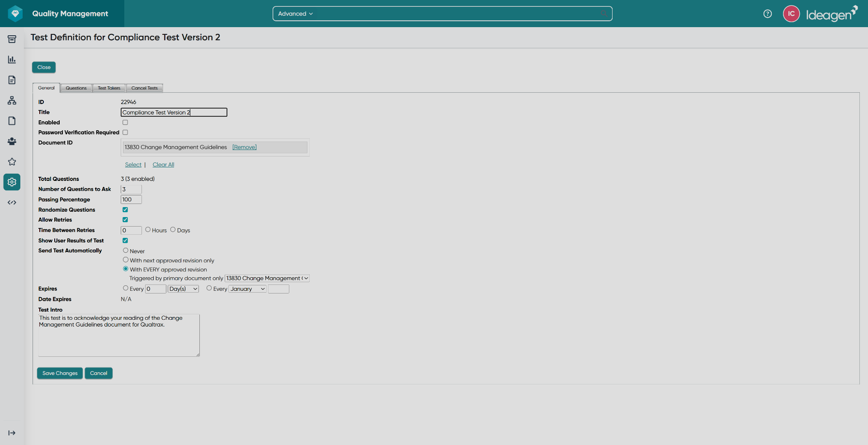868x445 pixels.
Task: Uncheck Allow Retries checkbox
Action: point(125,220)
